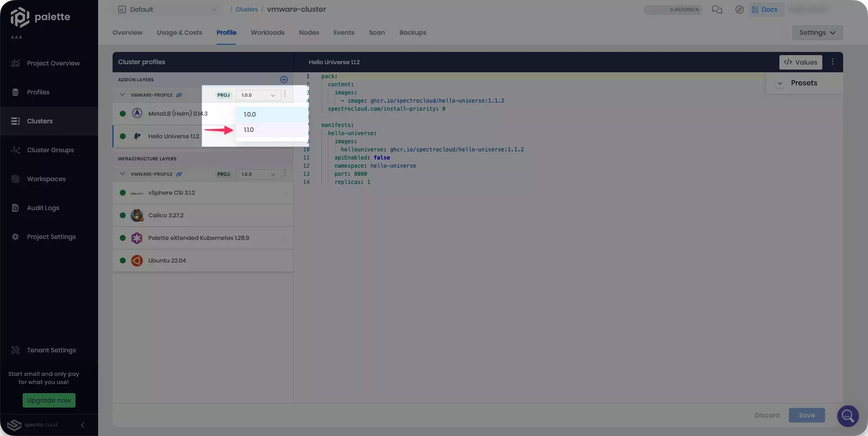Open infrastructure profile version dropdown
This screenshot has height=436, width=868.
(x=258, y=174)
